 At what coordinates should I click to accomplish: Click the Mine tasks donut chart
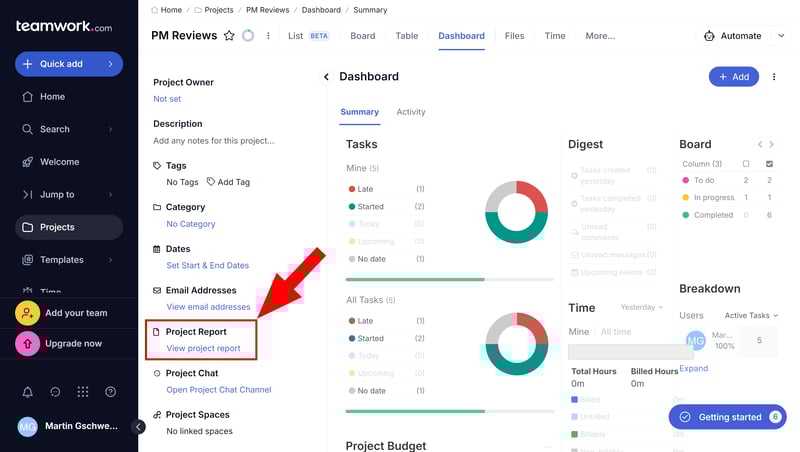516,212
